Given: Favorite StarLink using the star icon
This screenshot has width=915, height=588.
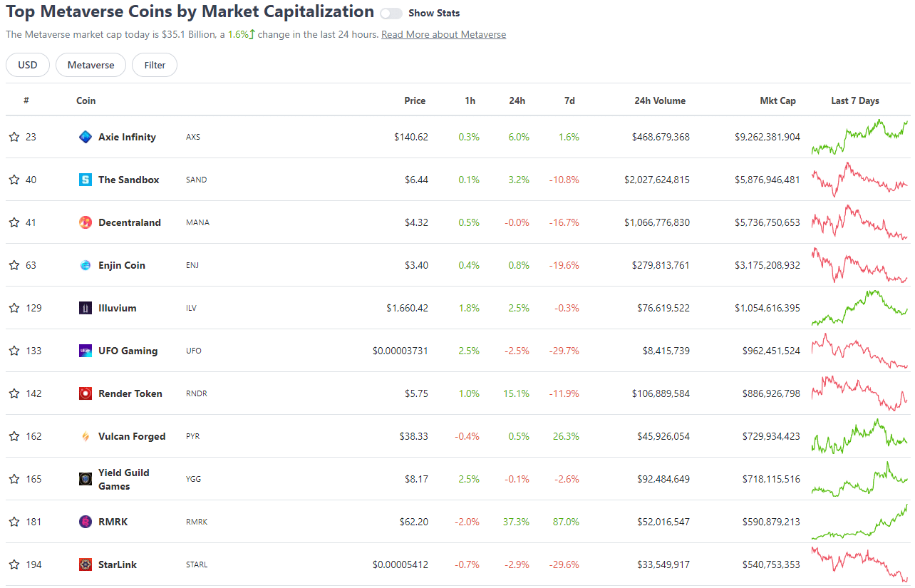Looking at the screenshot, I should point(14,564).
